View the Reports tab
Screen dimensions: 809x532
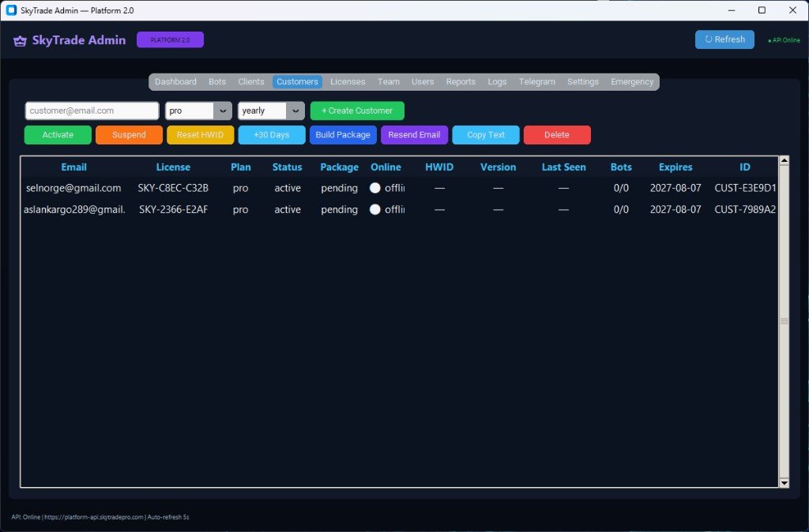461,82
